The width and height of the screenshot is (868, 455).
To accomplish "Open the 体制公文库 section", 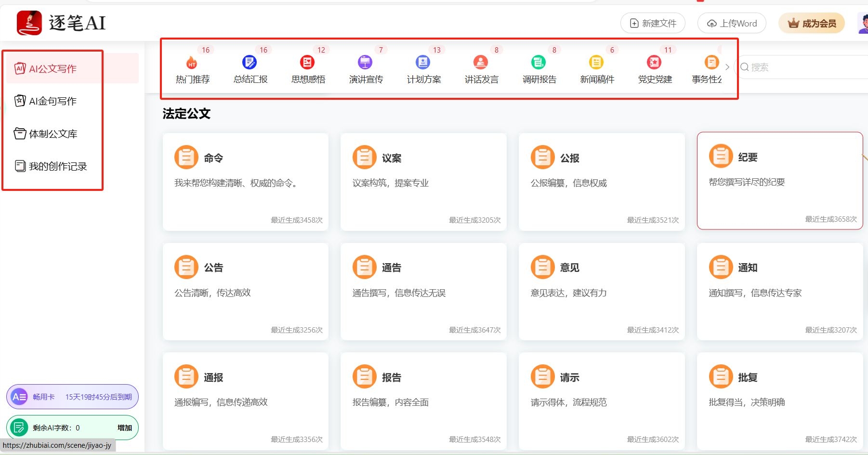I will tap(53, 134).
